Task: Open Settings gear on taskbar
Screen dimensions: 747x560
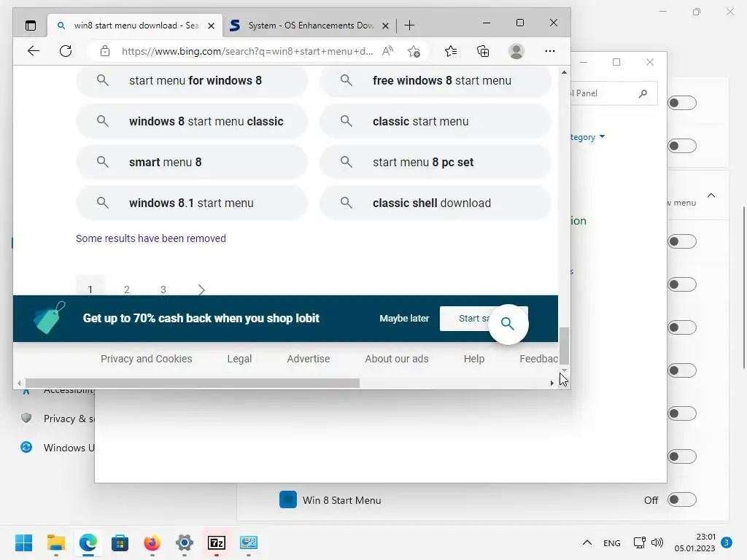Action: [x=185, y=542]
